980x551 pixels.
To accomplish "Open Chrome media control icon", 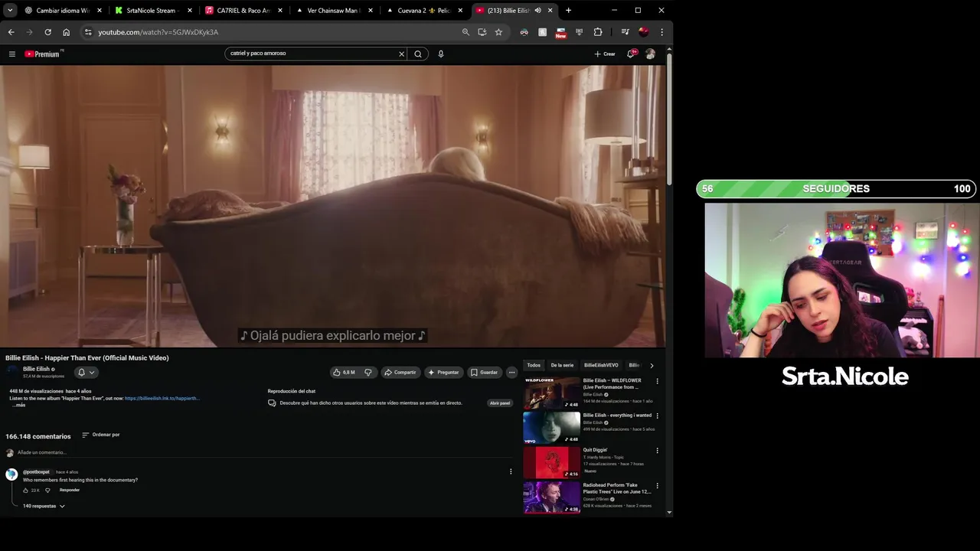I will pos(625,32).
